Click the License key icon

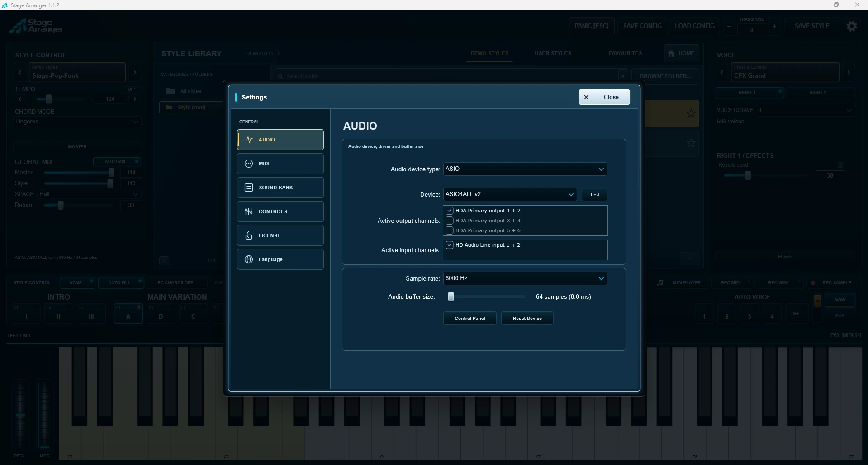click(249, 235)
